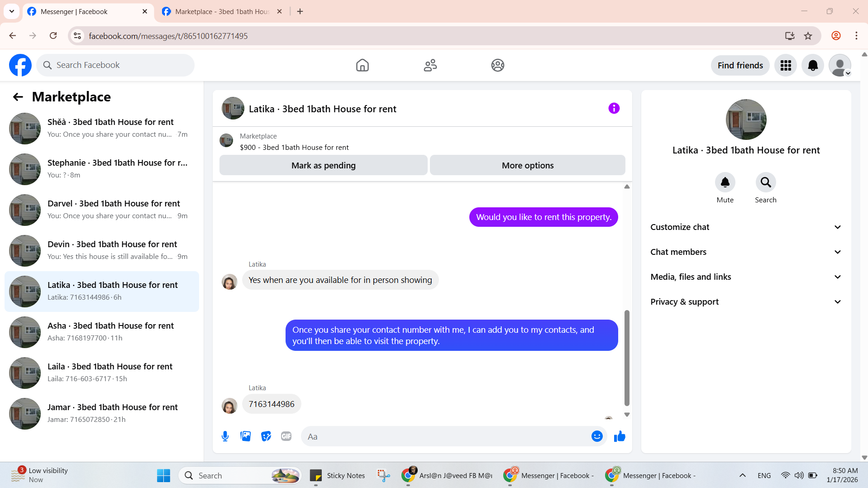This screenshot has width=868, height=488.
Task: Attach a photo file to message
Action: click(245, 436)
